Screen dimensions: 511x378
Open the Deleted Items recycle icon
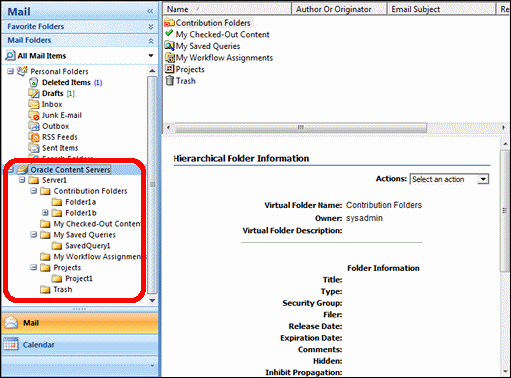click(x=34, y=82)
